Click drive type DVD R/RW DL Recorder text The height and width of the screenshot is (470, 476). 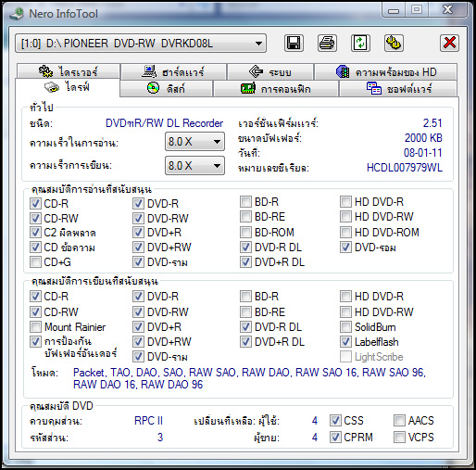(164, 123)
